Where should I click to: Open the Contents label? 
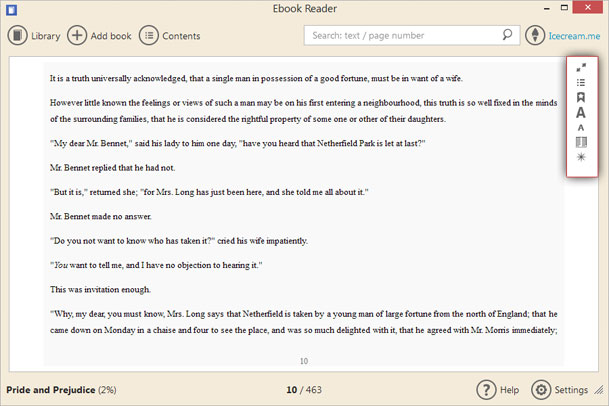[x=181, y=36]
